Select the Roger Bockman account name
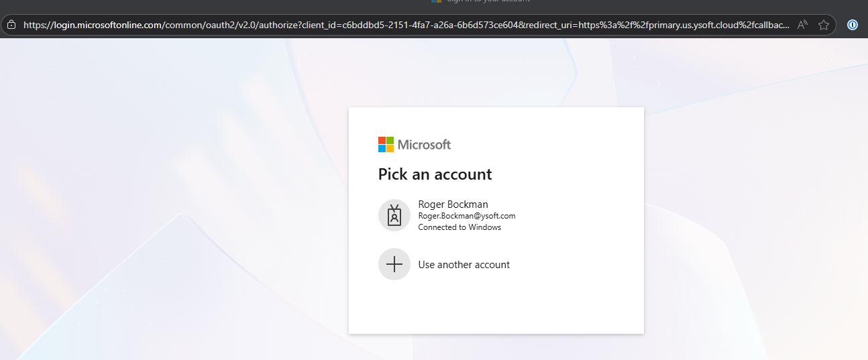Image resolution: width=868 pixels, height=360 pixels. point(453,204)
